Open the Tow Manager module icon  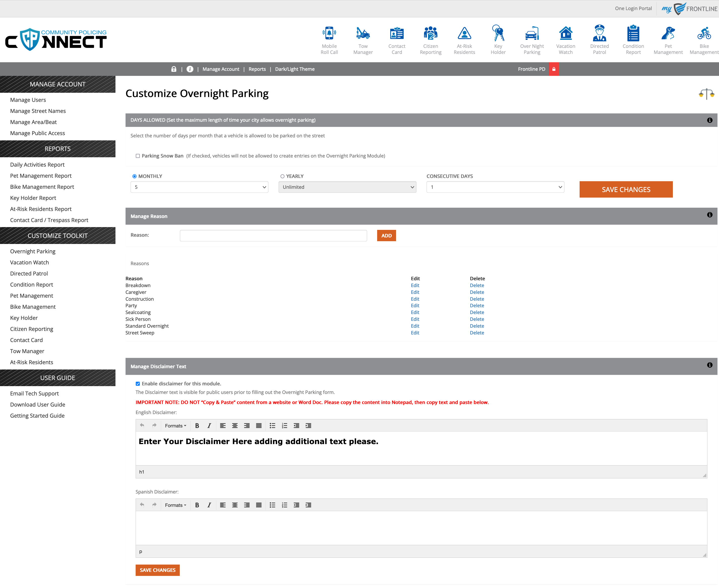point(363,34)
